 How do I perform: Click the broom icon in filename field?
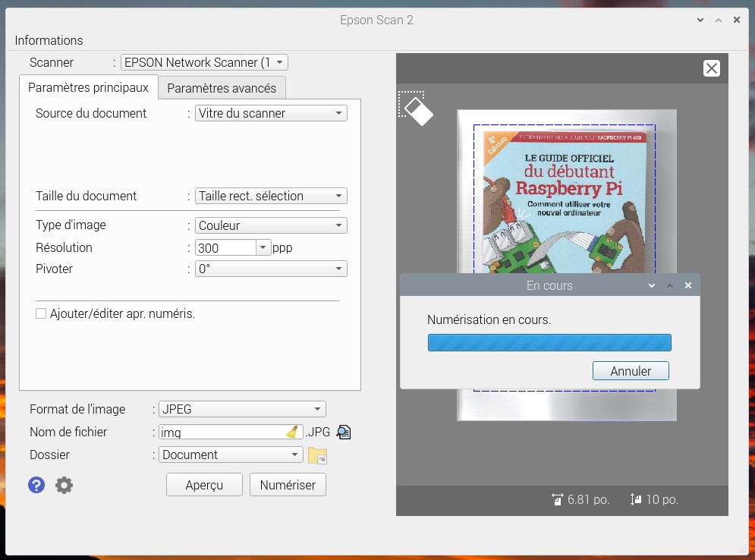[x=292, y=432]
